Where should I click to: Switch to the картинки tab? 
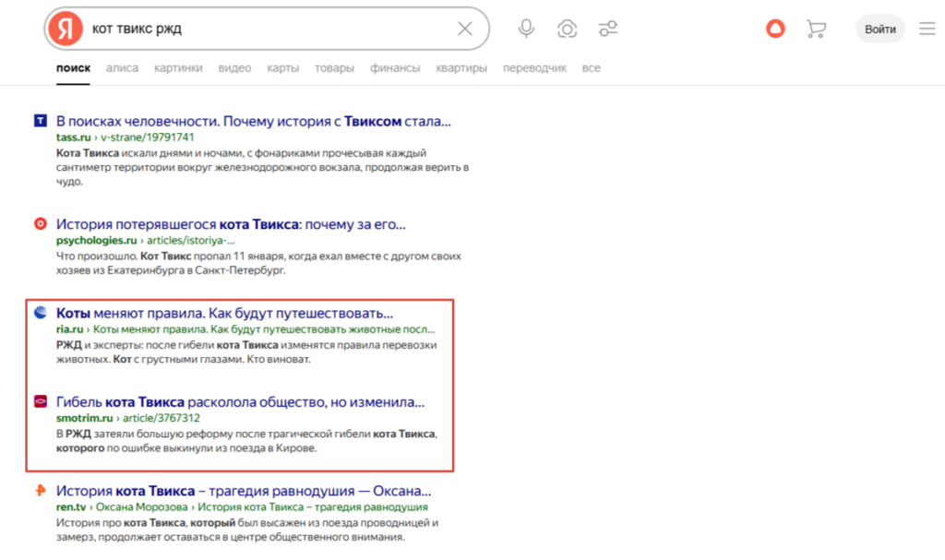tap(178, 68)
